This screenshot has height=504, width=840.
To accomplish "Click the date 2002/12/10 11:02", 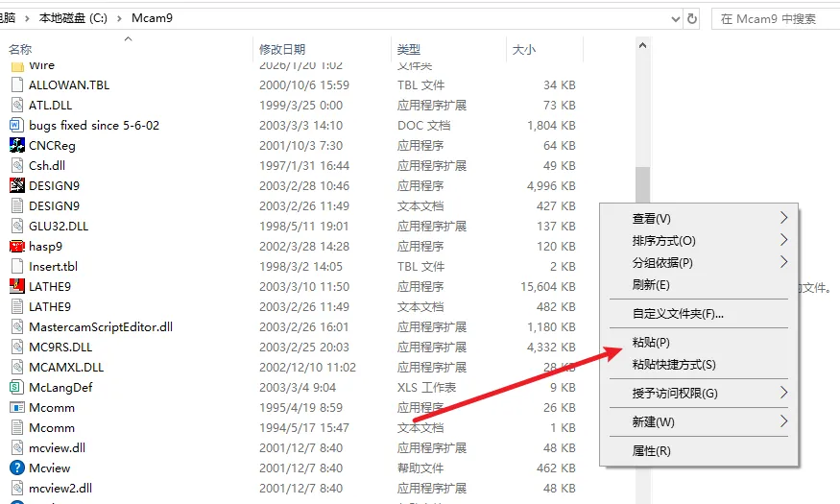I will [307, 368].
